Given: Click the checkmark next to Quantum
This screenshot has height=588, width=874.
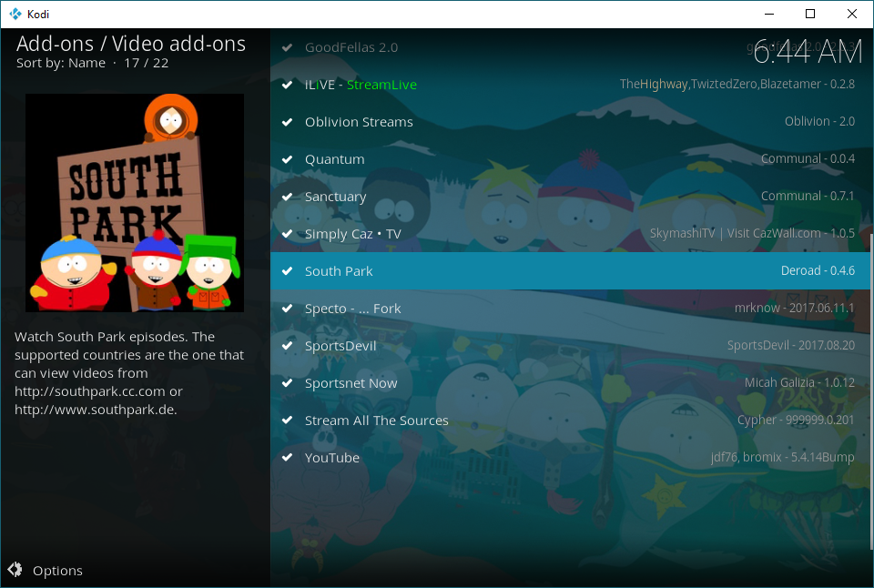Looking at the screenshot, I should coord(287,159).
